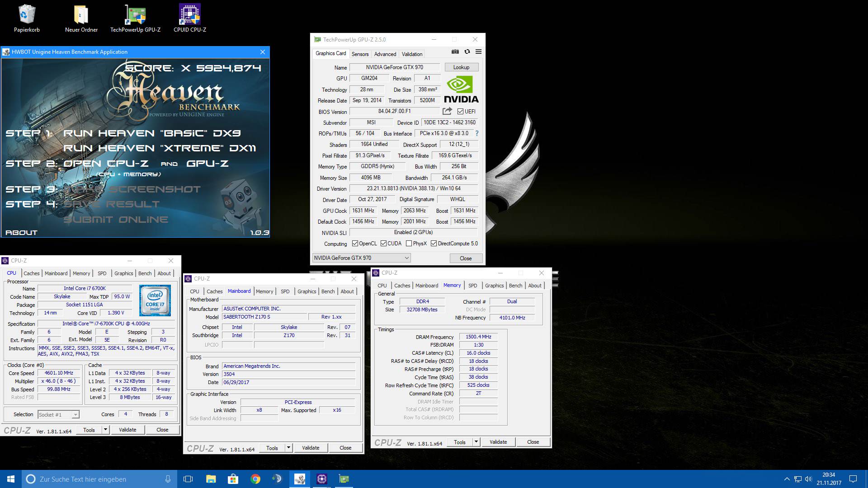The height and width of the screenshot is (488, 868).
Task: Launch TechPowerUp GPU-Z desktop shortcut
Action: 135,18
